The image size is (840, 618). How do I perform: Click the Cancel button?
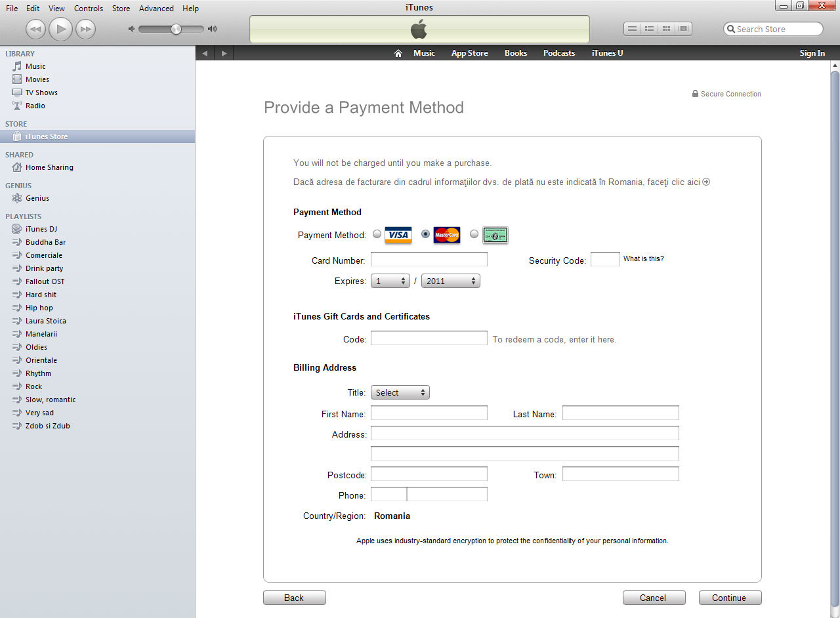click(x=654, y=598)
